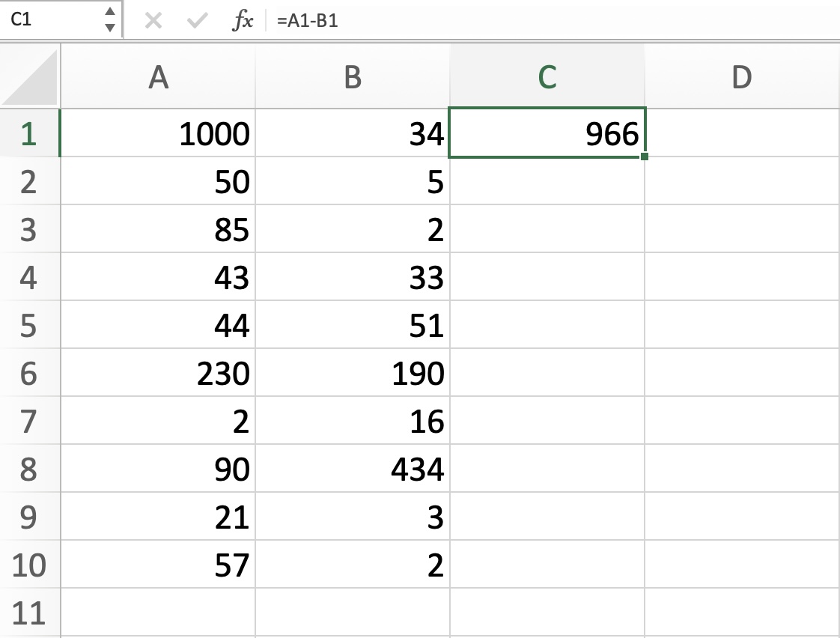Click cell A3 containing 85
The height and width of the screenshot is (638, 840).
(158, 228)
